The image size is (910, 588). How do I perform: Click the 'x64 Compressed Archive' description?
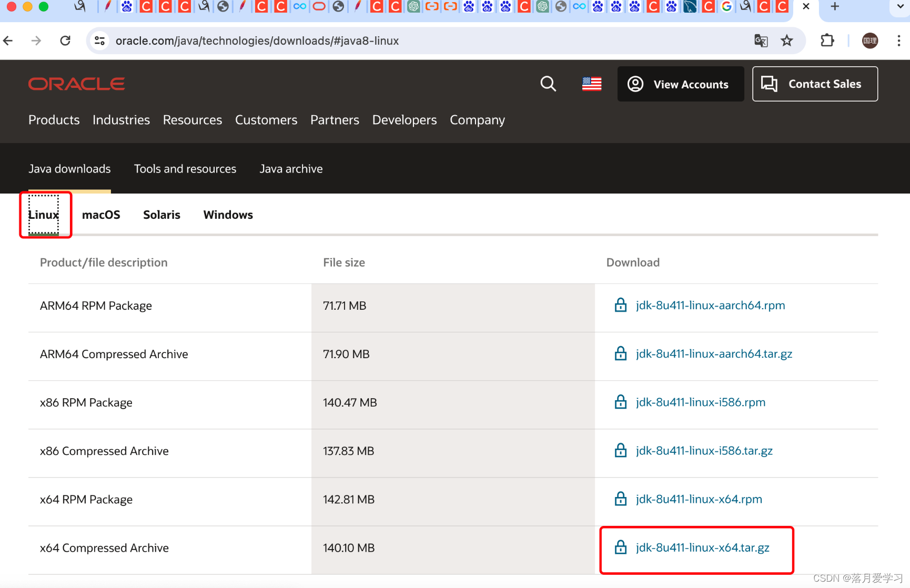point(104,548)
